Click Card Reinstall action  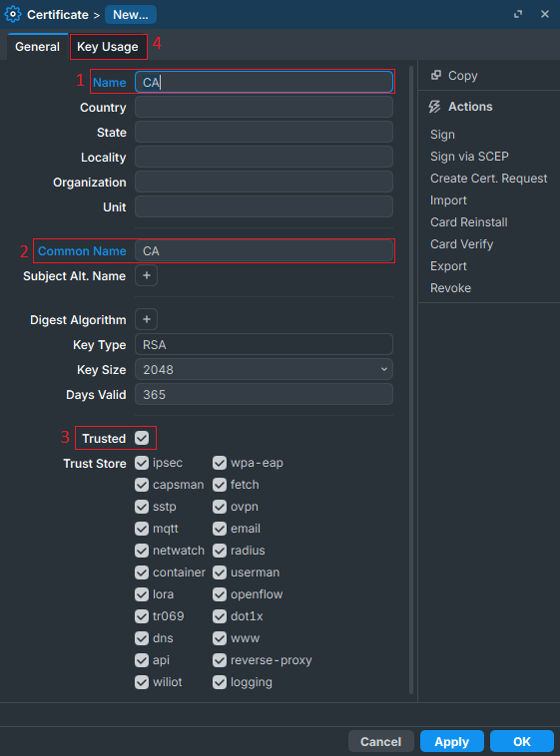point(469,222)
